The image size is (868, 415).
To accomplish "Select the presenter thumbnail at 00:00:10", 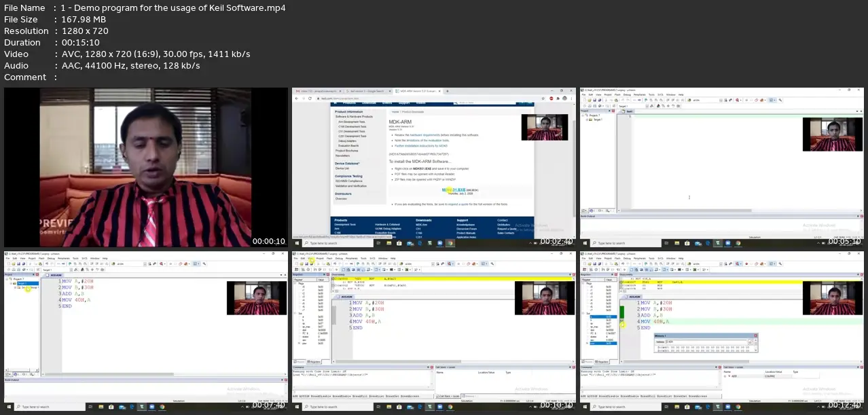I will (146, 168).
